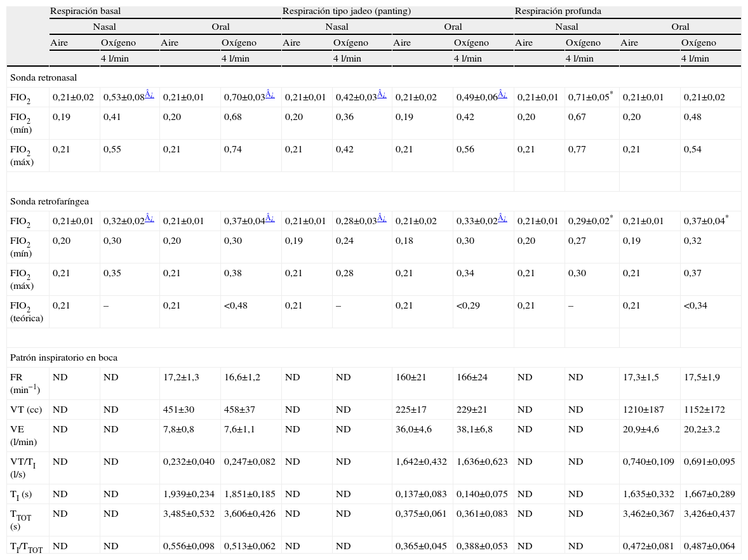Select the Respiración basal column header
The height and width of the screenshot is (560, 748).
(x=86, y=11)
